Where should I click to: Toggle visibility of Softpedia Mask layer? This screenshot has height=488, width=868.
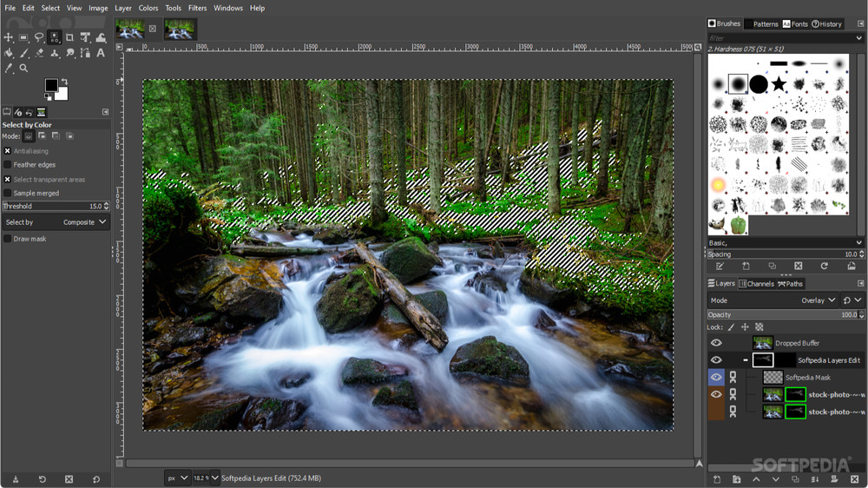[716, 377]
